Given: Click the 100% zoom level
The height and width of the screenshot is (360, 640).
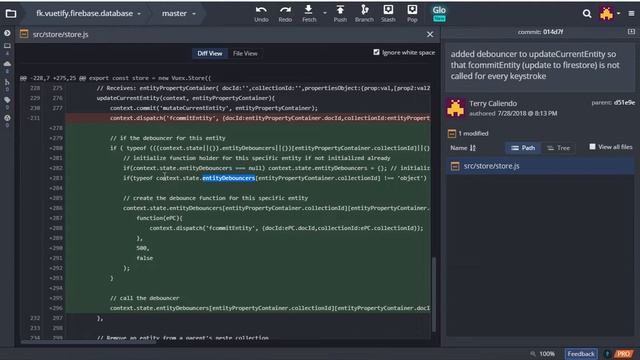Looking at the screenshot, I should coord(547,354).
